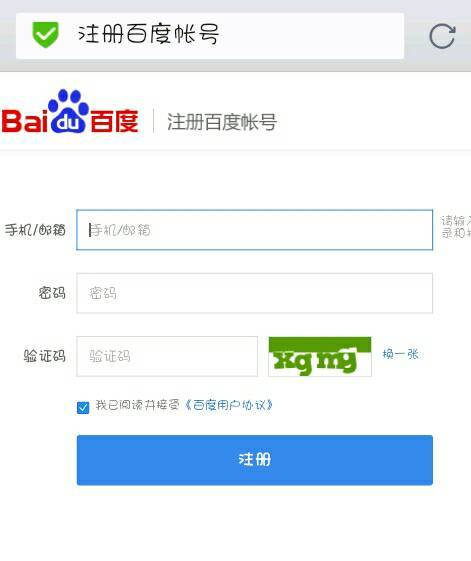Submit with the blue 注册 button
Screen dimensions: 471x561
[x=254, y=460]
